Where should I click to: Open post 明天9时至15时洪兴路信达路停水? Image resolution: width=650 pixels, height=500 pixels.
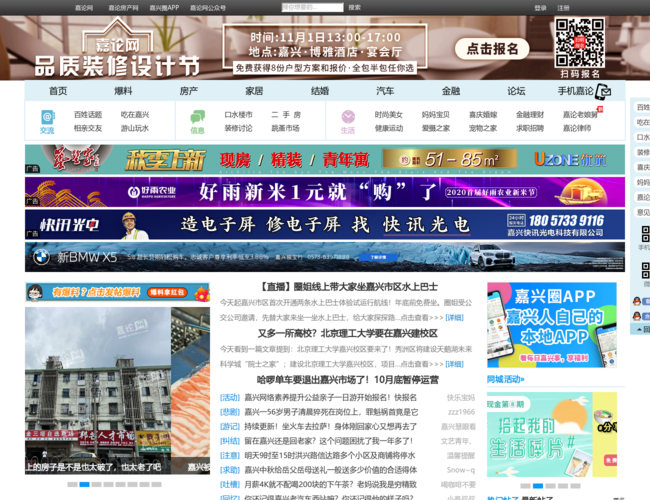tap(330, 456)
